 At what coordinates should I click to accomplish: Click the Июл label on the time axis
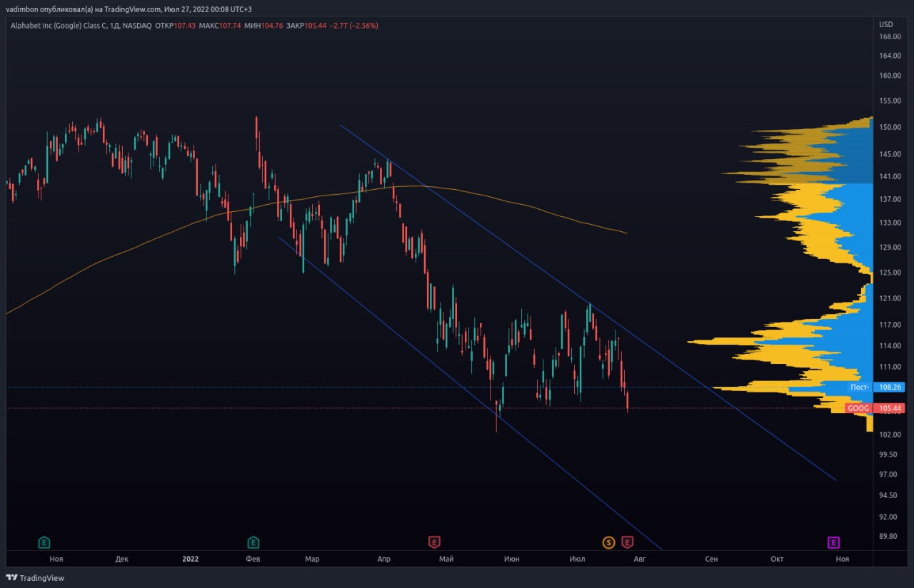pos(578,559)
